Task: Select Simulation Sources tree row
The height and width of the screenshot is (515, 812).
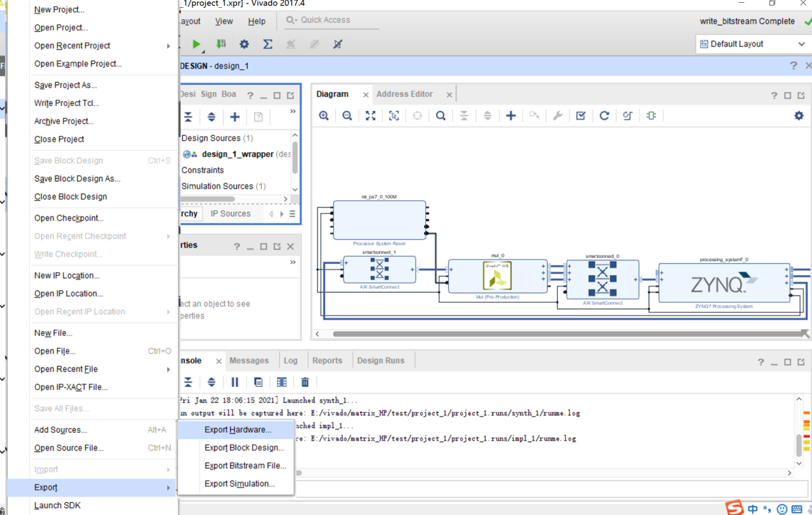Action: click(x=224, y=186)
